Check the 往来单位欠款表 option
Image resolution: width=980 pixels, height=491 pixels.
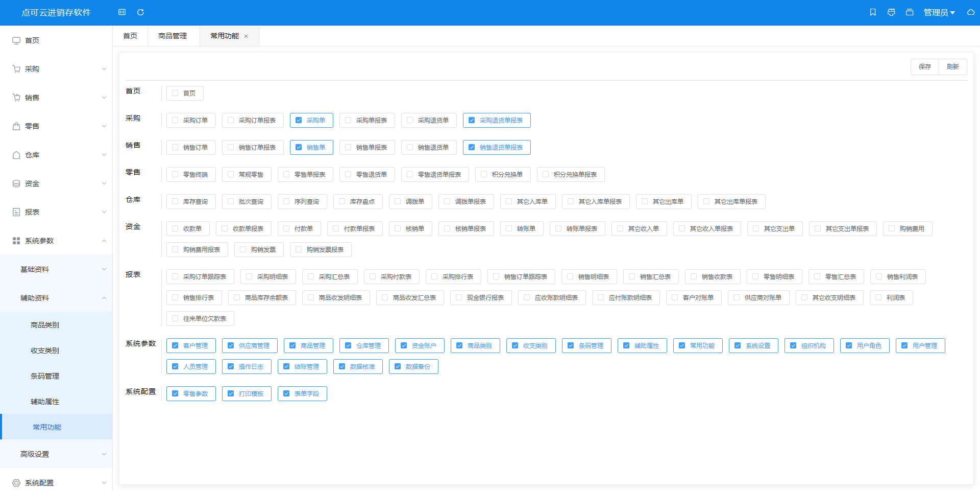200,318
